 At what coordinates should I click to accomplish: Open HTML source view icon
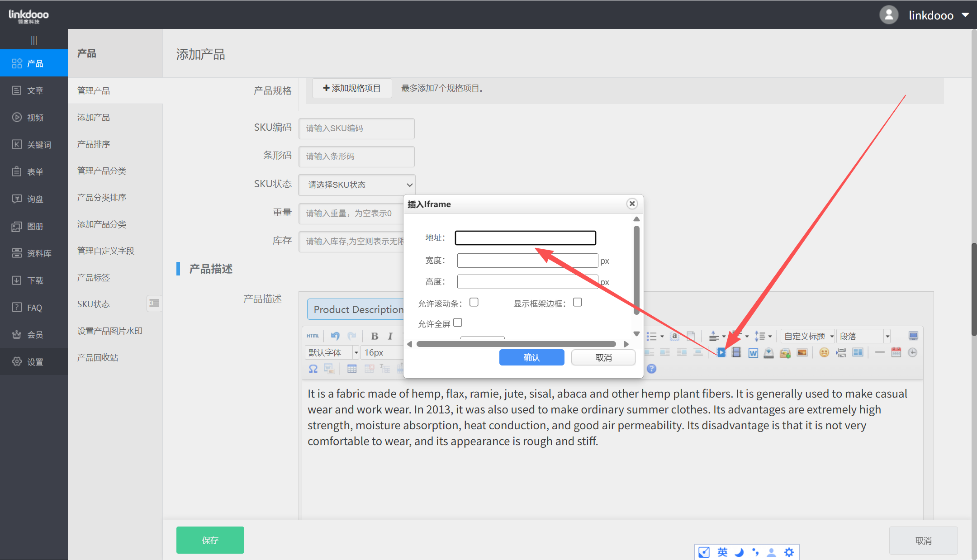pyautogui.click(x=313, y=336)
